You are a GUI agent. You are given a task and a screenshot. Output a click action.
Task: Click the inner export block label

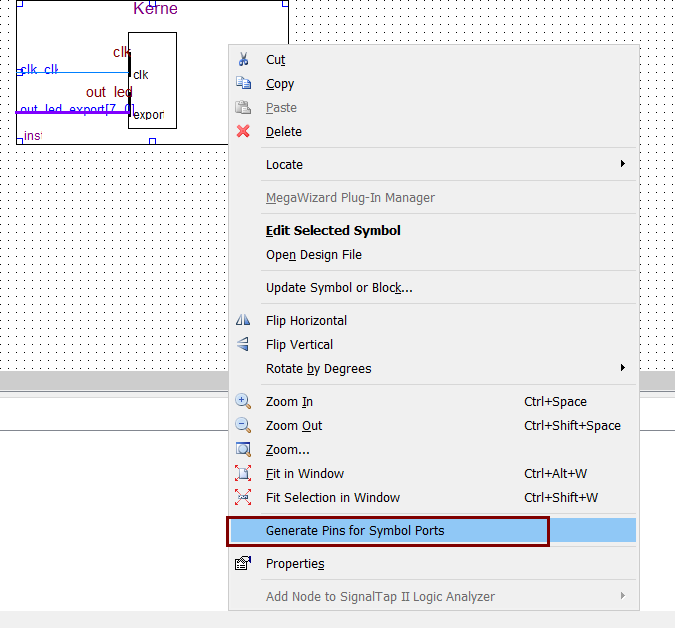149,115
